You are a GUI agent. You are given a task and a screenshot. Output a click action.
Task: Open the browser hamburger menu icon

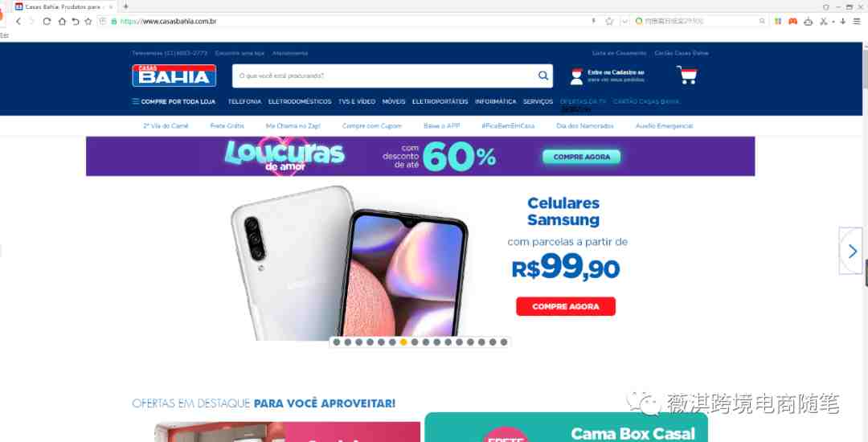tap(857, 22)
